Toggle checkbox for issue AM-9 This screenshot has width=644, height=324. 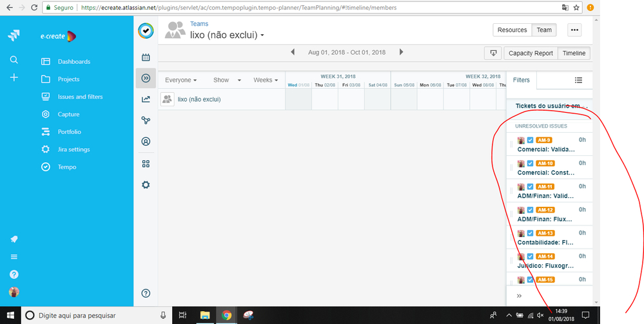tap(531, 140)
